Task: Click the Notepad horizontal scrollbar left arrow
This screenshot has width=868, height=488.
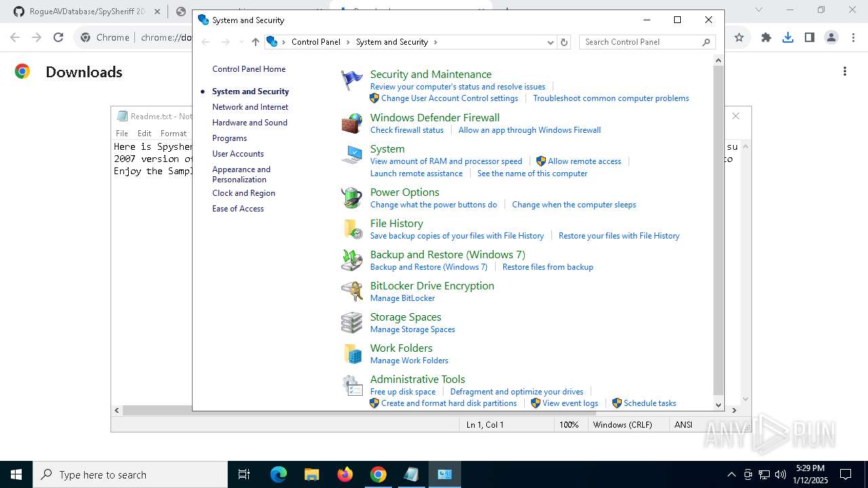Action: (x=117, y=410)
